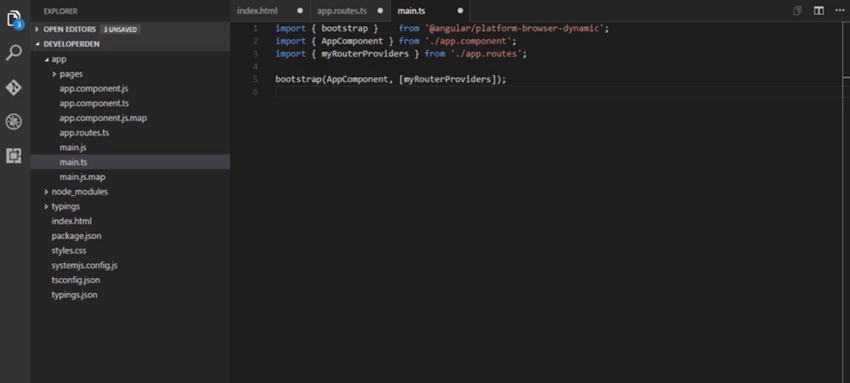
Task: Close index.html tab via unsaved dot
Action: [x=300, y=11]
